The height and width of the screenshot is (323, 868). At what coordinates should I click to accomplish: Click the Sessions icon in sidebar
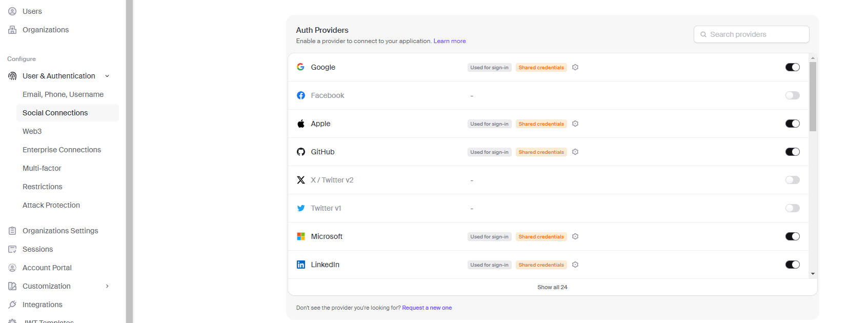coord(12,249)
